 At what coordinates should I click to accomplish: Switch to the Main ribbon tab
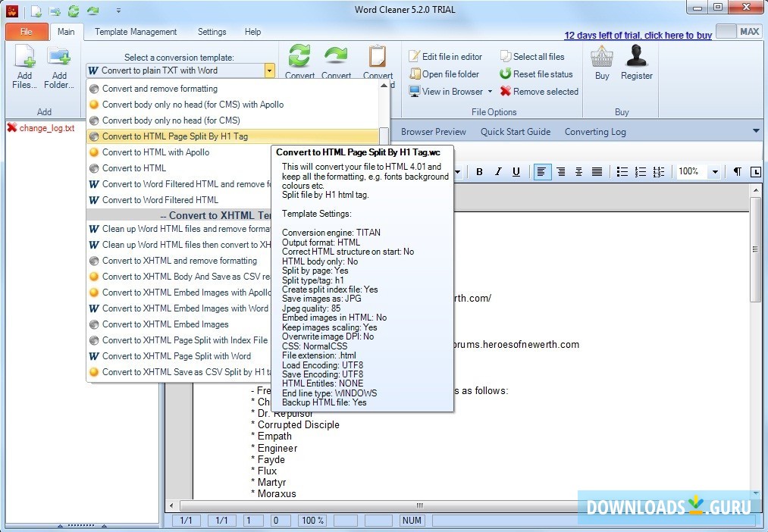66,31
